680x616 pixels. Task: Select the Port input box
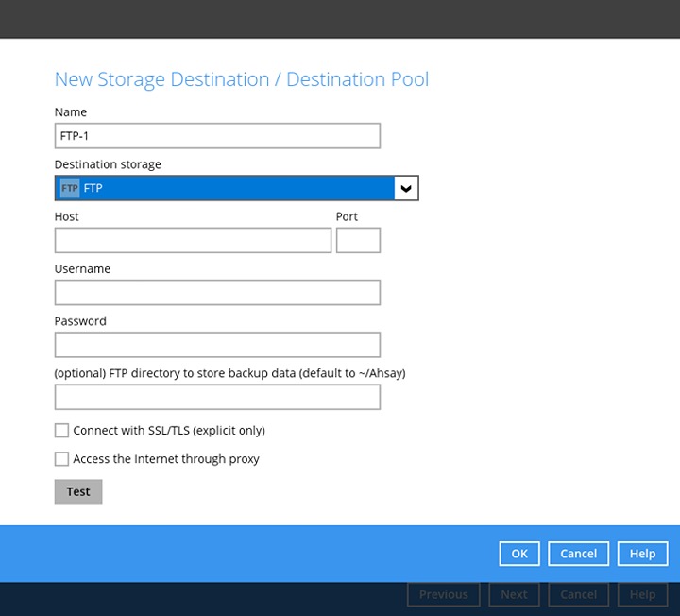358,241
